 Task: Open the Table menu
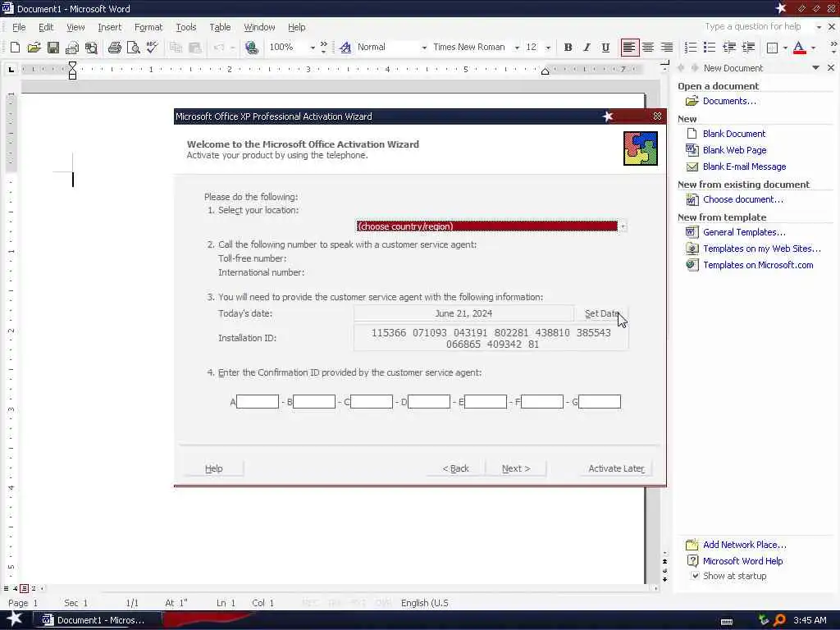pyautogui.click(x=220, y=27)
